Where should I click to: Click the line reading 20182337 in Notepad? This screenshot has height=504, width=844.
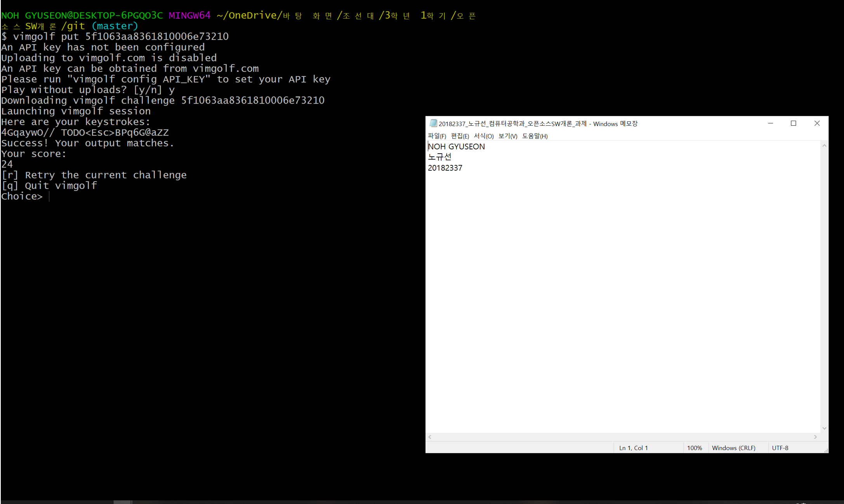click(445, 168)
